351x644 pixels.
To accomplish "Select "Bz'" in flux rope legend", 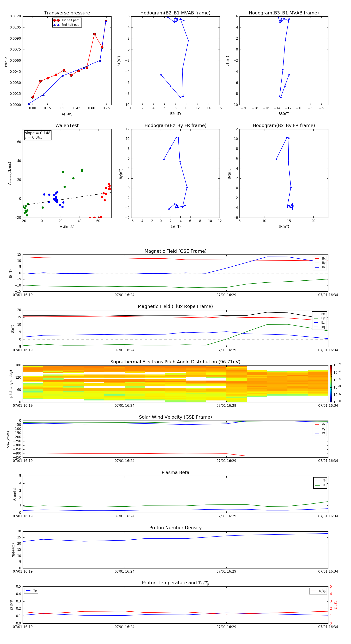I will coord(320,323).
